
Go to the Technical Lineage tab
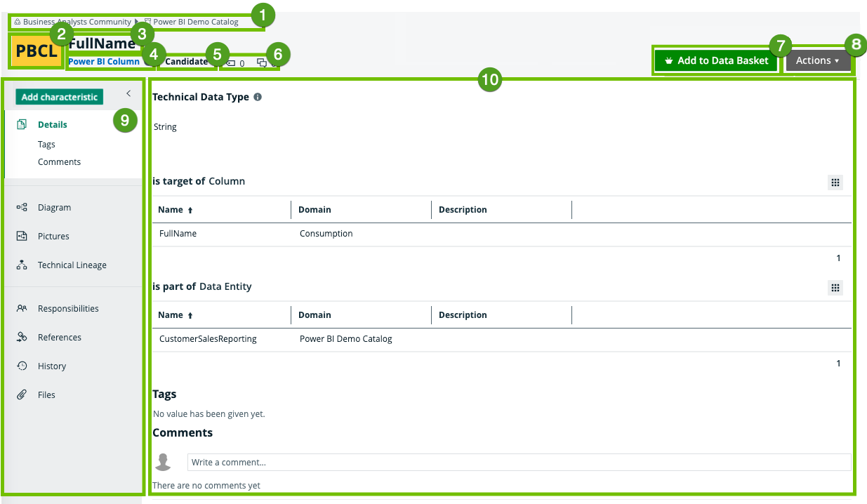(x=72, y=265)
